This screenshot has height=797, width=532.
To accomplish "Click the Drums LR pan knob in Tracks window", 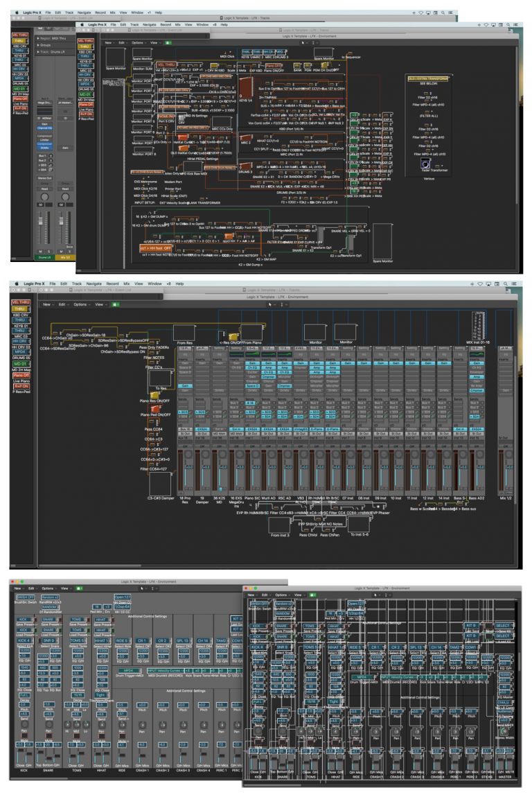I will (x=45, y=198).
